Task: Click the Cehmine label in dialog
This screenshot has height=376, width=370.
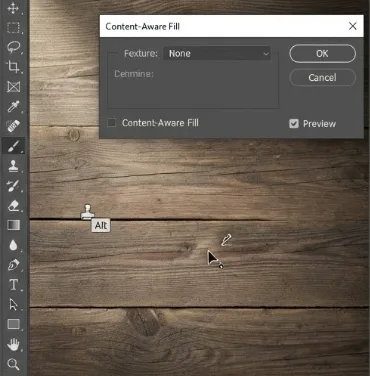Action: (x=134, y=74)
